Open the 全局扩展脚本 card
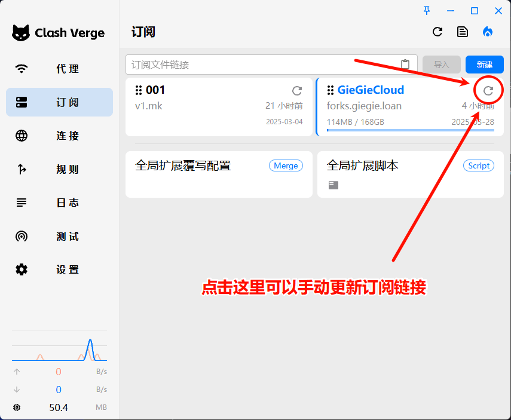This screenshot has height=420, width=511. coord(411,174)
